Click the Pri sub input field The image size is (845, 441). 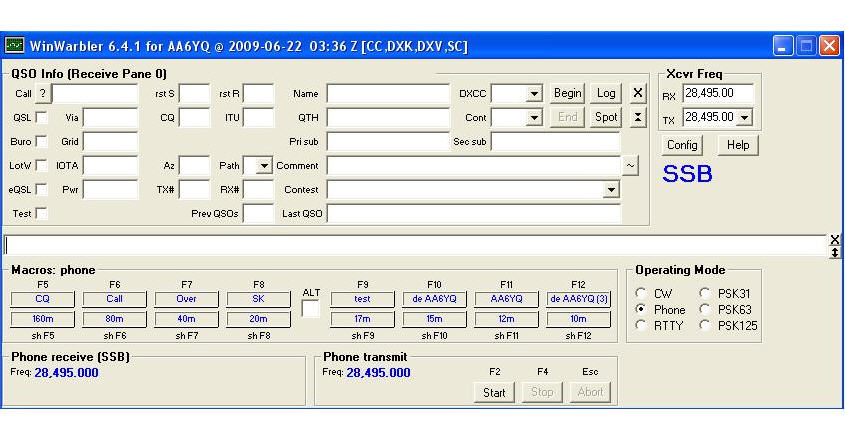click(388, 141)
